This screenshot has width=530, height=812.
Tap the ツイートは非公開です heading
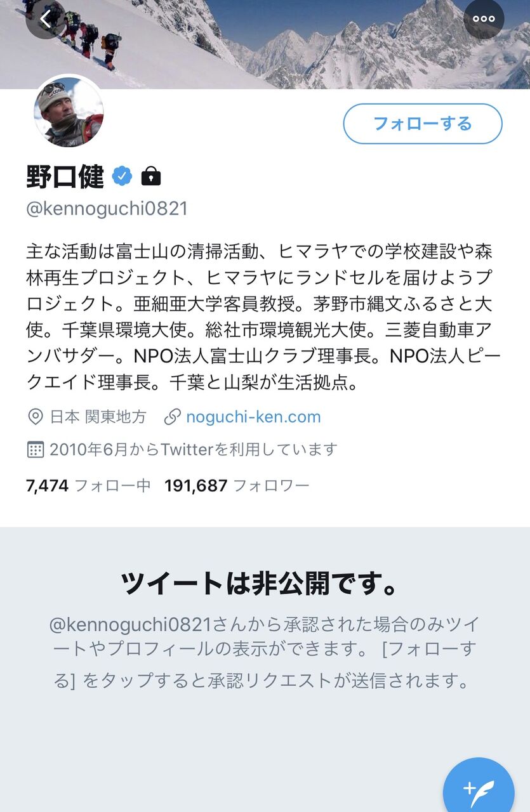pos(260,584)
